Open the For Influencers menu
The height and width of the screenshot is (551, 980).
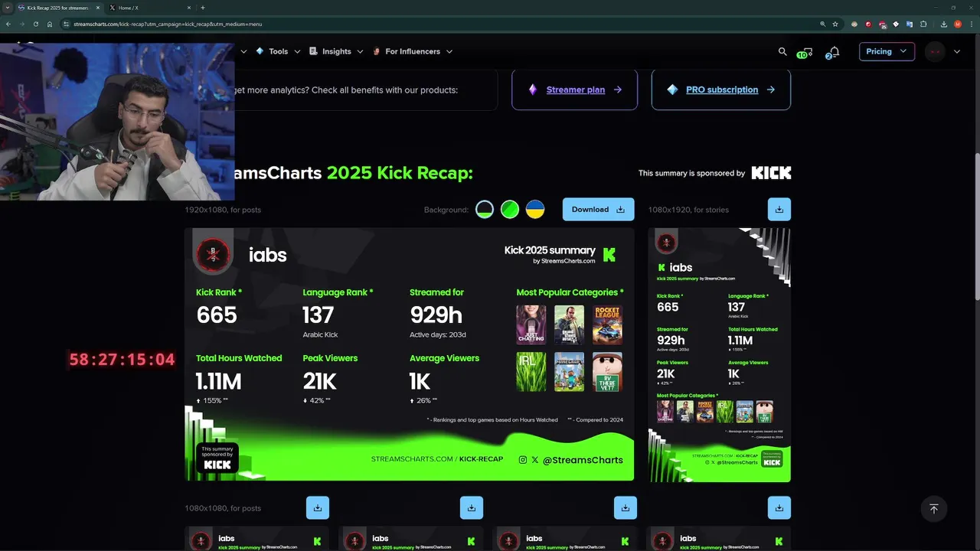pos(412,51)
